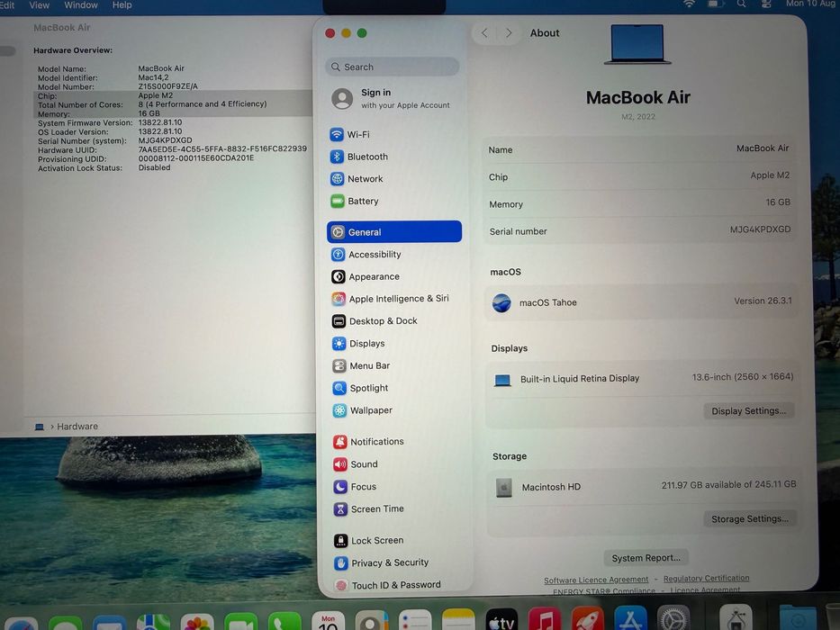Open Touch ID & Password settings

point(387,585)
